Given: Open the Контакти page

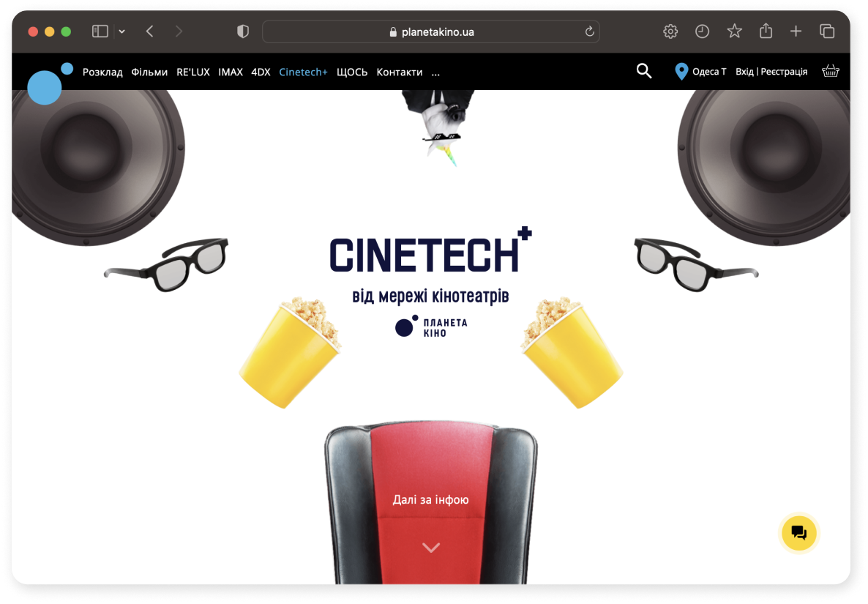Looking at the screenshot, I should 399,72.
